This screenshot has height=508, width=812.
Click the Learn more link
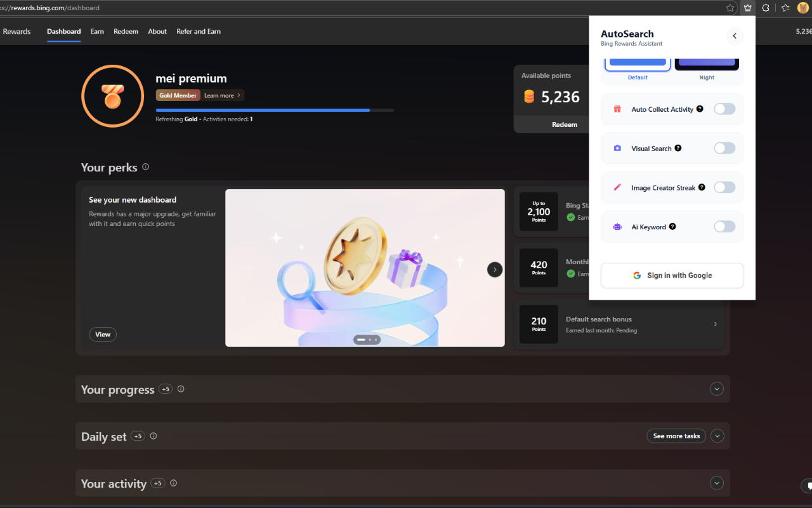pos(222,95)
